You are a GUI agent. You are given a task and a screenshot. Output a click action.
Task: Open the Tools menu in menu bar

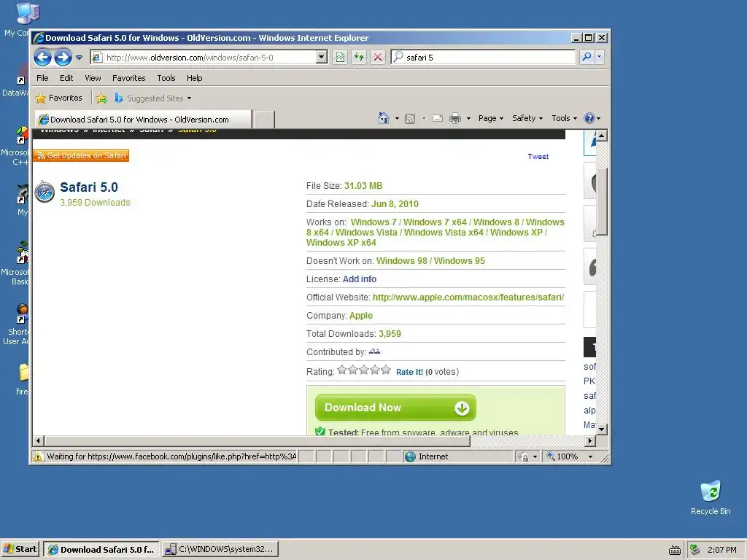click(166, 78)
